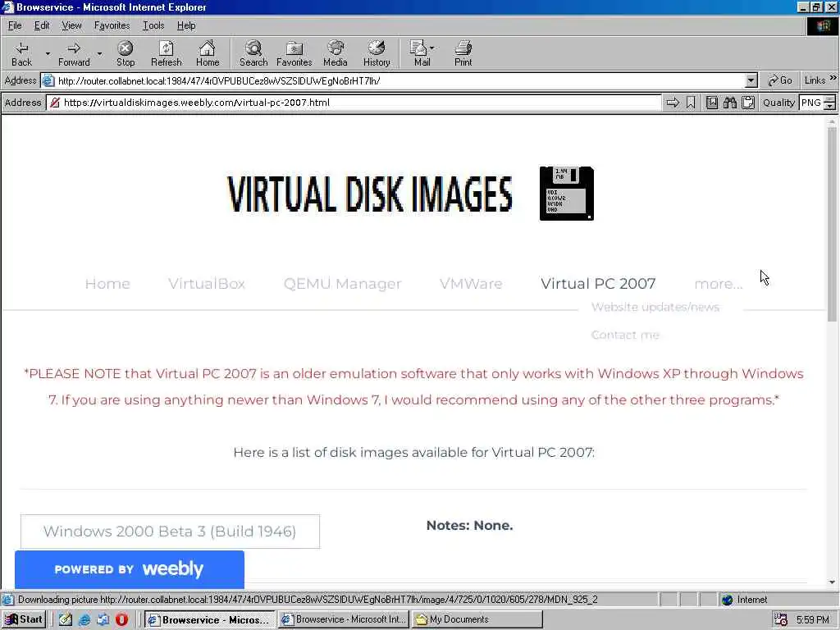The width and height of the screenshot is (840, 630).
Task: Click the Browservice clipboard icon
Action: (748, 103)
